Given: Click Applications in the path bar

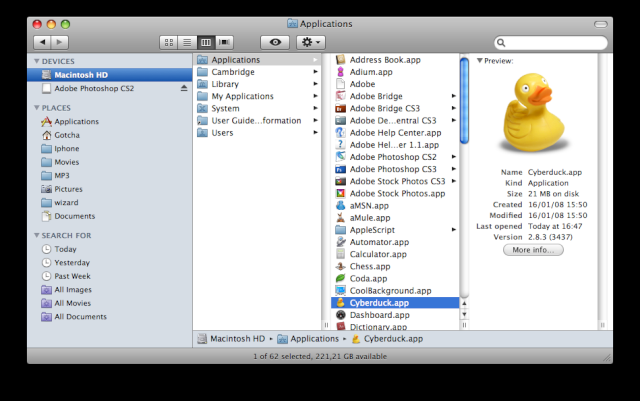Looking at the screenshot, I should click(x=308, y=339).
